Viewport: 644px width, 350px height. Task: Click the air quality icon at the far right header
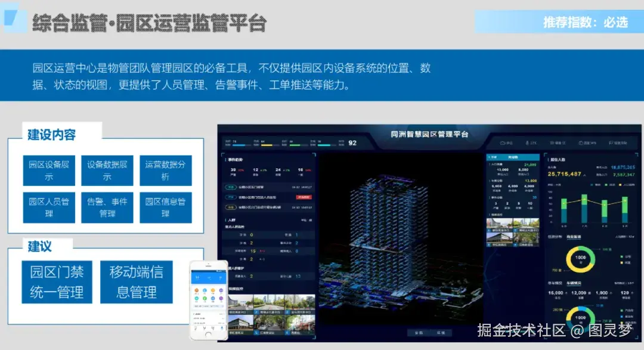click(610, 143)
